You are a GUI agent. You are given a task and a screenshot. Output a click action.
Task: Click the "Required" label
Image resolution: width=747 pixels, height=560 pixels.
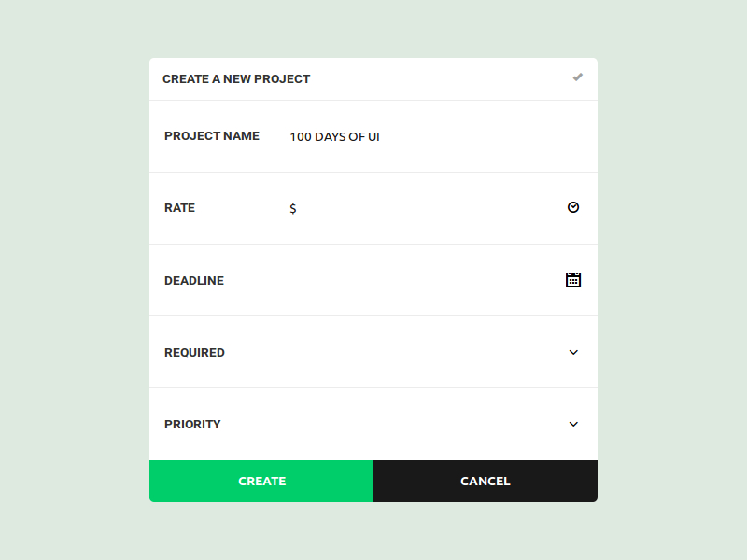(x=194, y=352)
